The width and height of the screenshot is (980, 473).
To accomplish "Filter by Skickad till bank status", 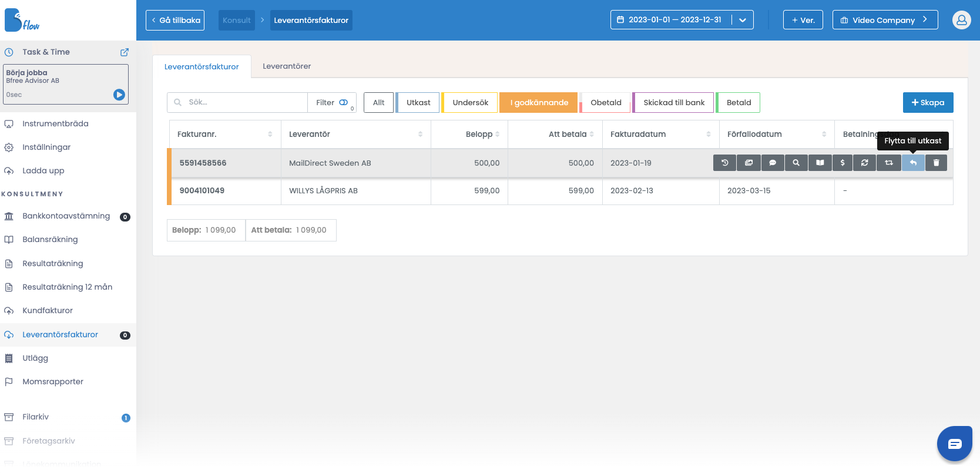I will click(x=673, y=102).
